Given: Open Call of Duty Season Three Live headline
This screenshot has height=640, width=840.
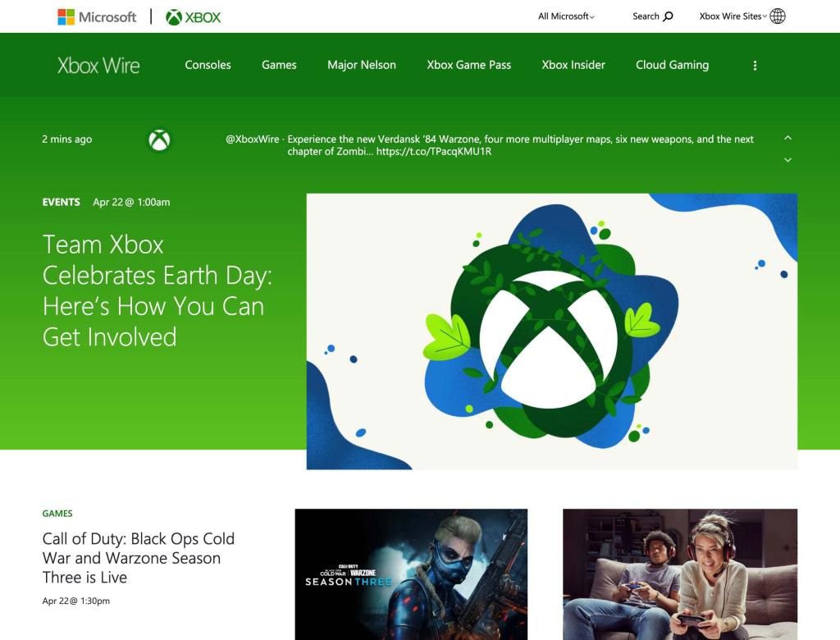Looking at the screenshot, I should coord(138,558).
